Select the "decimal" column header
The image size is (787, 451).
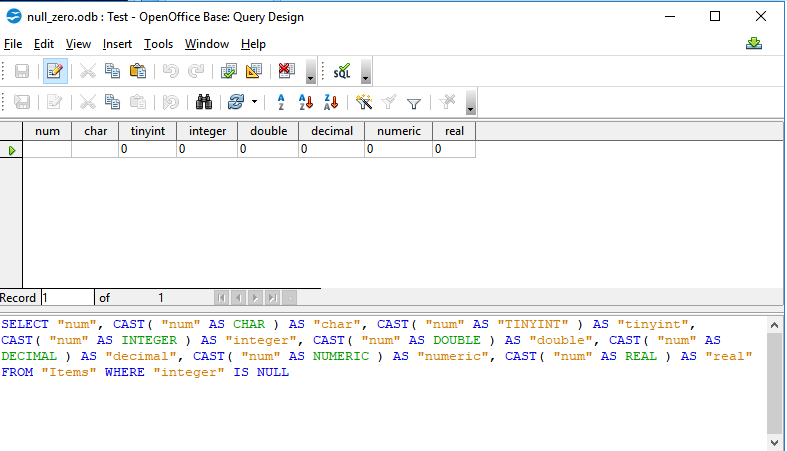point(331,131)
